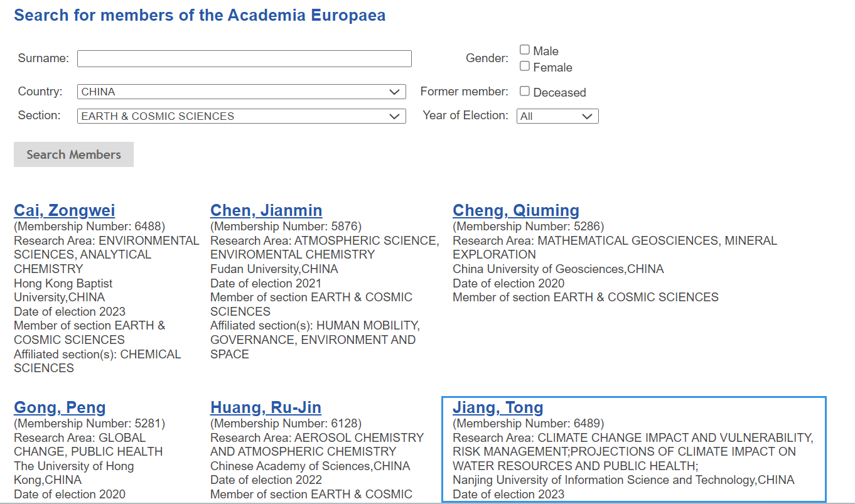Click Chen Jianmin's Fudan University affiliation text
The image size is (855, 504).
[x=274, y=269]
